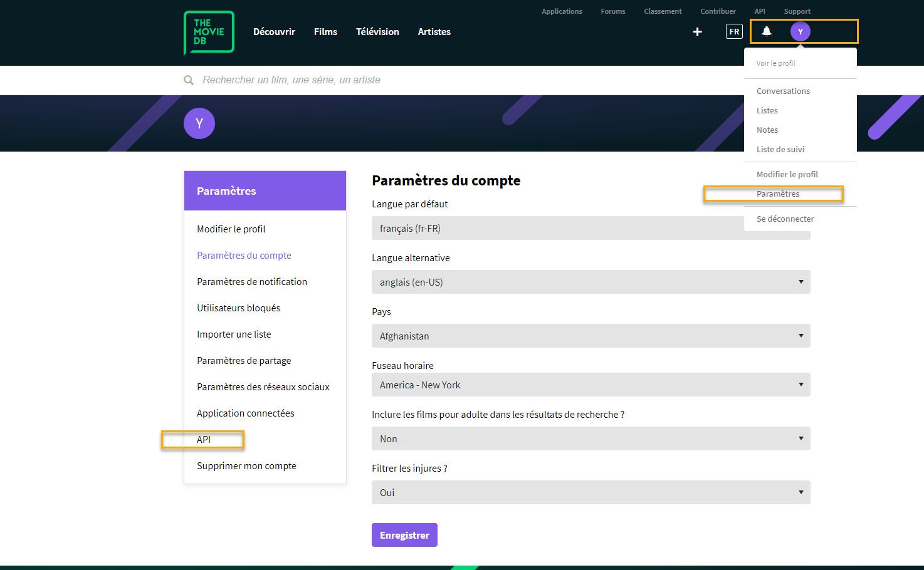This screenshot has width=924, height=570.
Task: Click the TMDB logo
Action: pos(208,33)
